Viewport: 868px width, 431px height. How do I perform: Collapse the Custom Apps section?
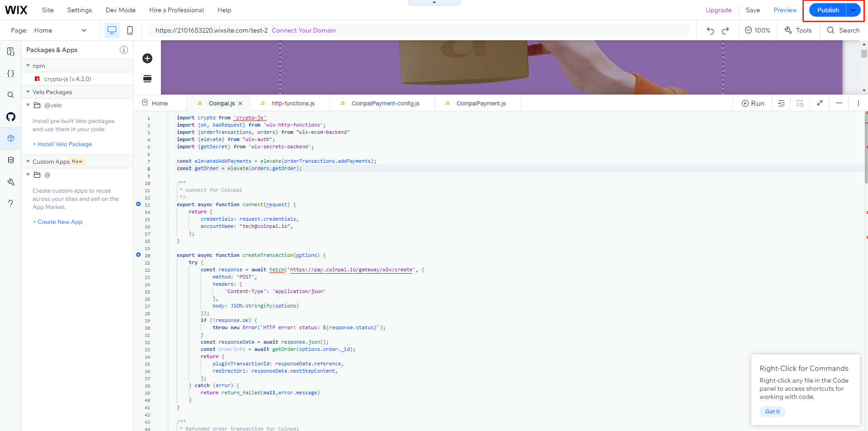(28, 161)
